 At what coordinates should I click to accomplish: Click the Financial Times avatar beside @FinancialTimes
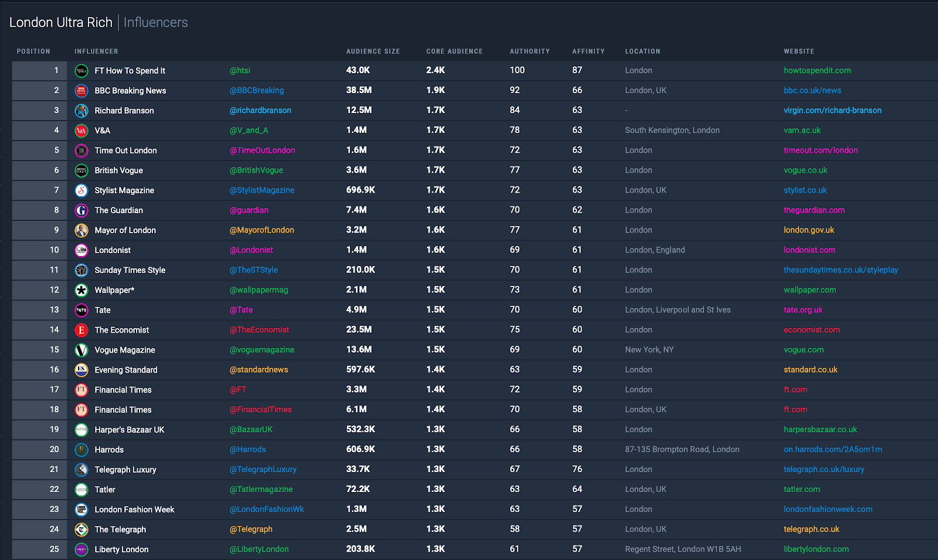(x=81, y=409)
